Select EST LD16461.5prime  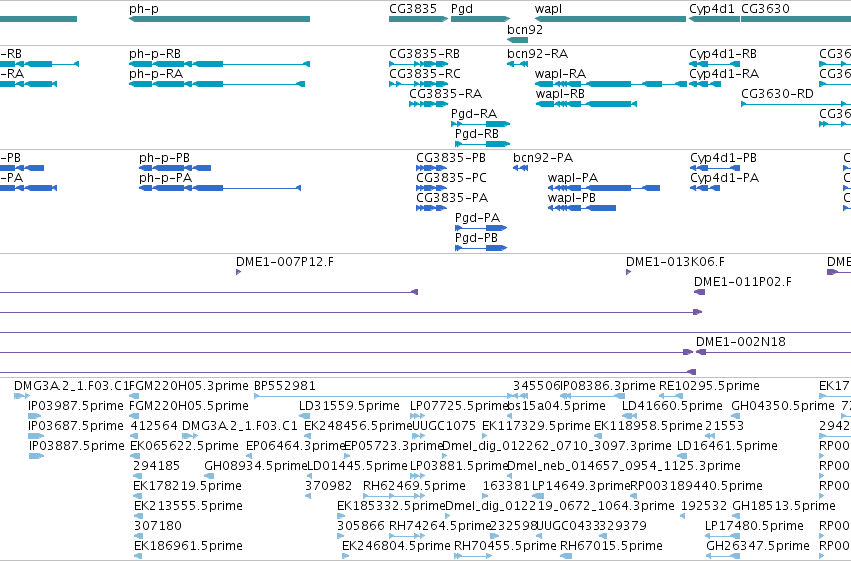coord(682,456)
